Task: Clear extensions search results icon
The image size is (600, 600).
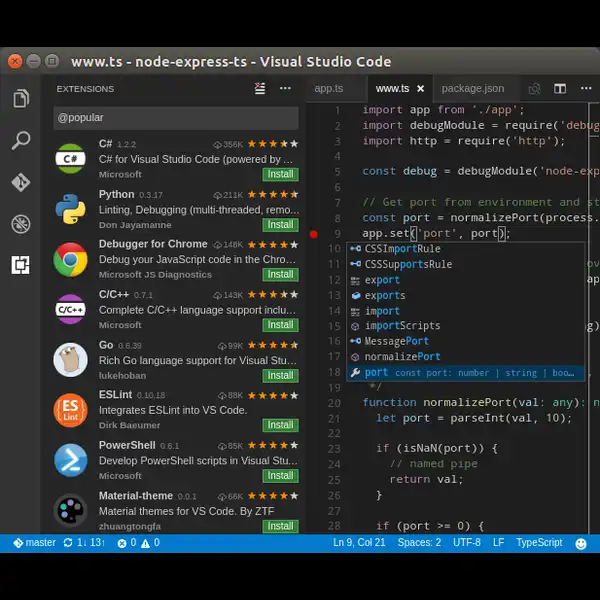Action: point(260,88)
